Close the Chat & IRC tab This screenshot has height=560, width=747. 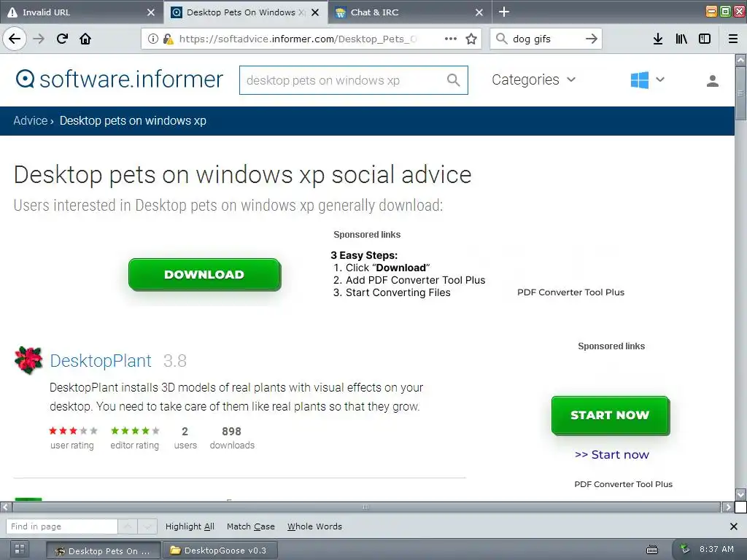pos(479,12)
